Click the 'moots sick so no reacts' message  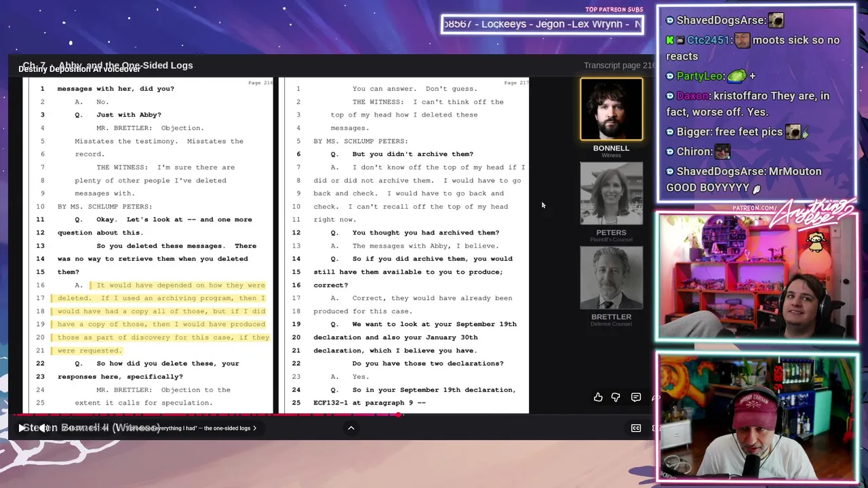(x=753, y=48)
